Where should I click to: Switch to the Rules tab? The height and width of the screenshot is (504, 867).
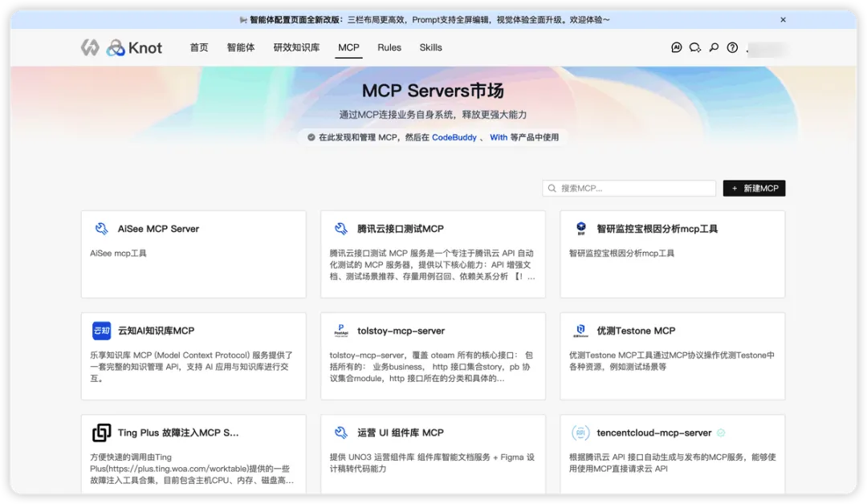tap(389, 47)
